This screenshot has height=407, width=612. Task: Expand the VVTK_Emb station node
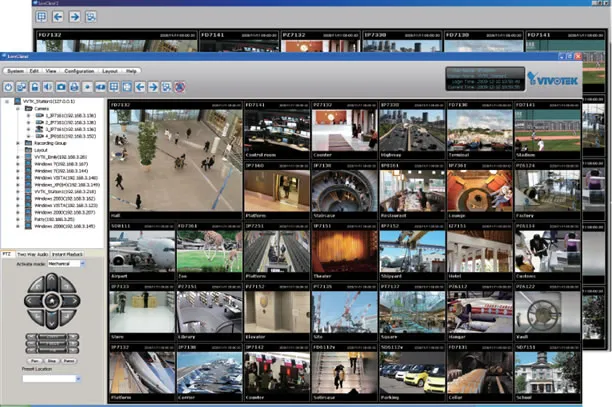tap(18, 157)
